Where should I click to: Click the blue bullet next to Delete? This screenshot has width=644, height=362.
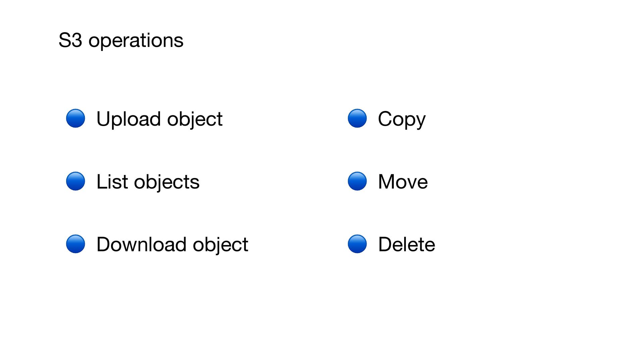pyautogui.click(x=357, y=244)
